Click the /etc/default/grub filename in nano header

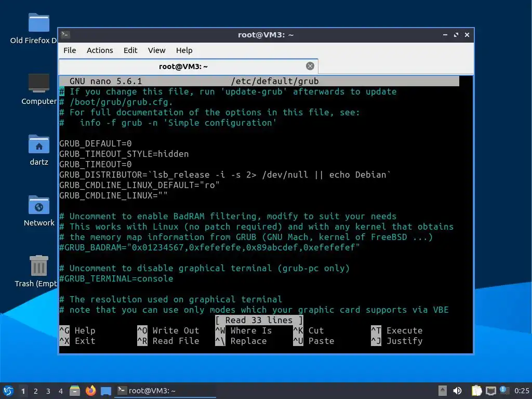point(274,81)
